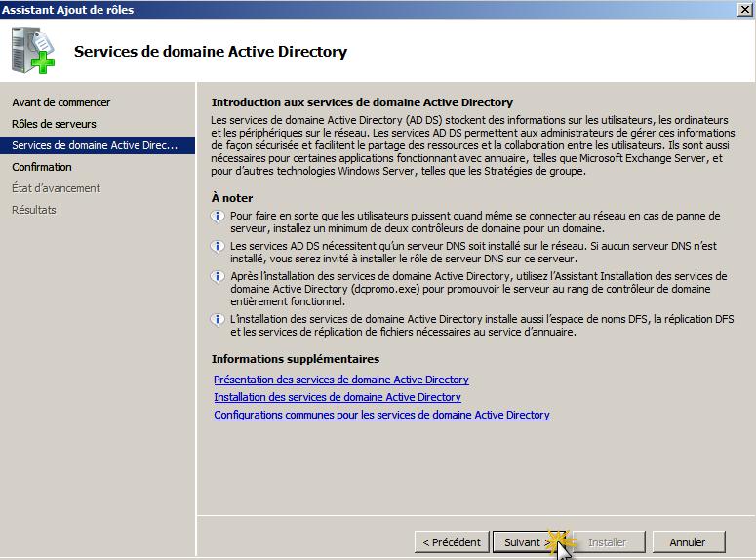
Task: Select the Résultats step
Action: (34, 210)
